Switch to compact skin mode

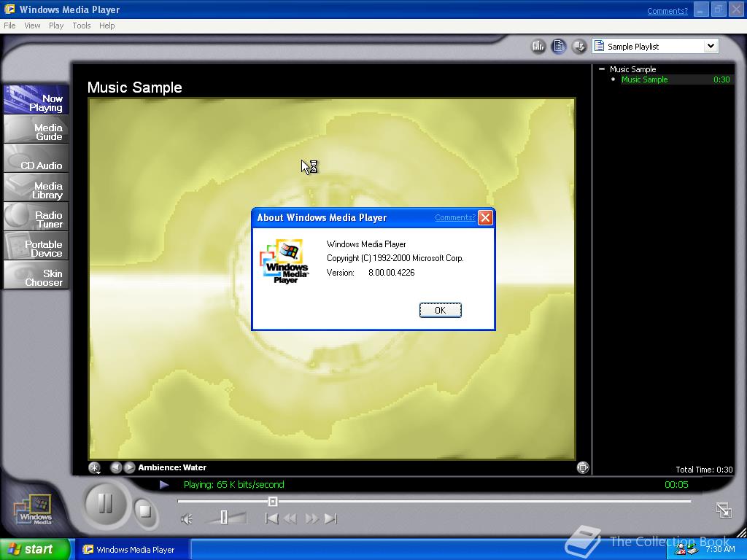tap(724, 510)
